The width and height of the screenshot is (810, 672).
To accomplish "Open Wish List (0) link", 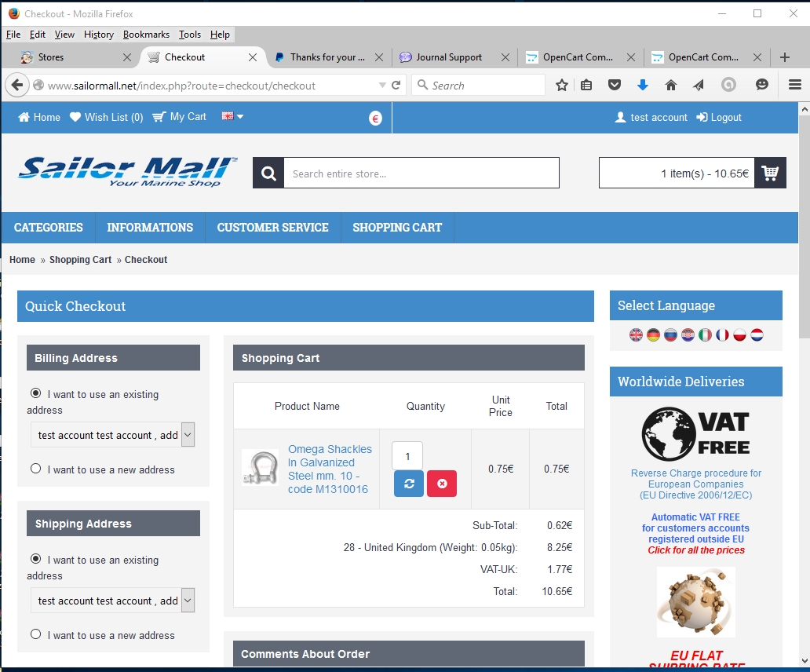I will [107, 117].
